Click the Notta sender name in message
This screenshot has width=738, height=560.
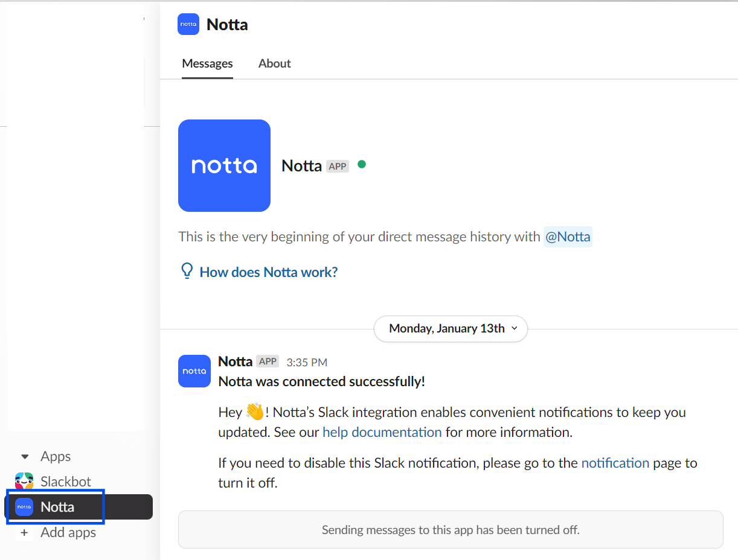tap(235, 361)
